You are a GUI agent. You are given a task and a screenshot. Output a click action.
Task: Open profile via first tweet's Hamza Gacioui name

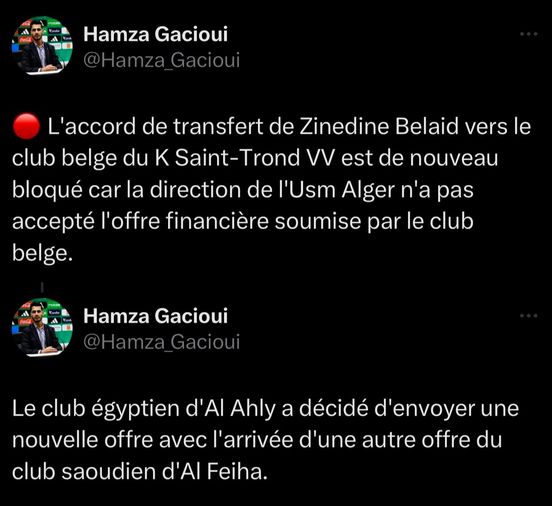[x=156, y=34]
